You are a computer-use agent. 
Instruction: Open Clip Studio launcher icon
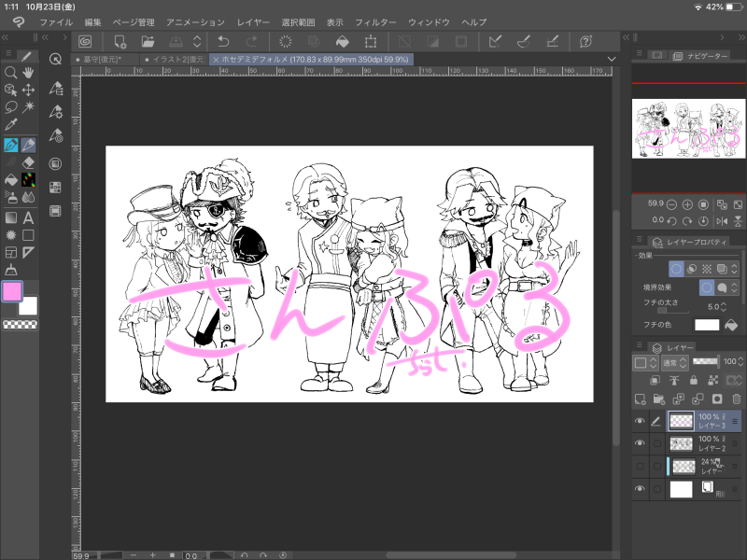tap(85, 41)
